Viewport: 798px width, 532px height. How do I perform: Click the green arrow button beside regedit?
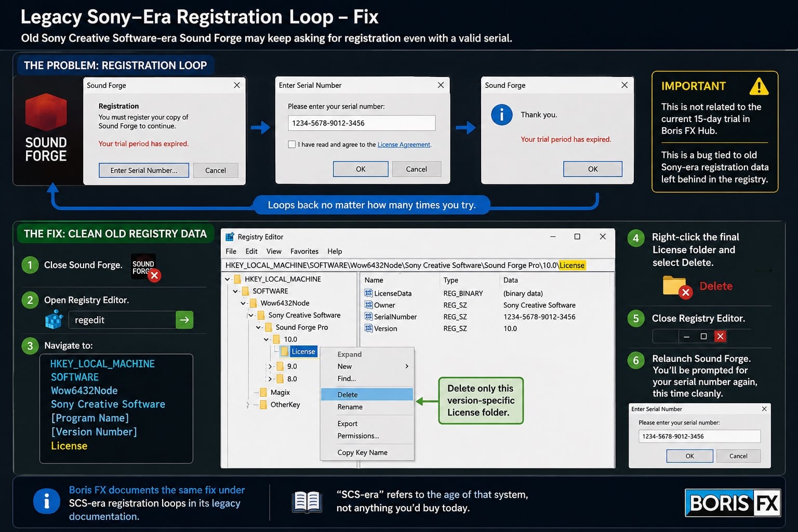(x=184, y=320)
